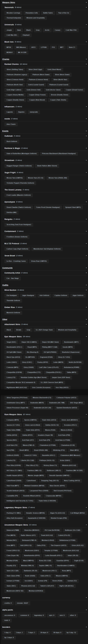Click the Maverick Uniform tag

[x=13, y=313]
